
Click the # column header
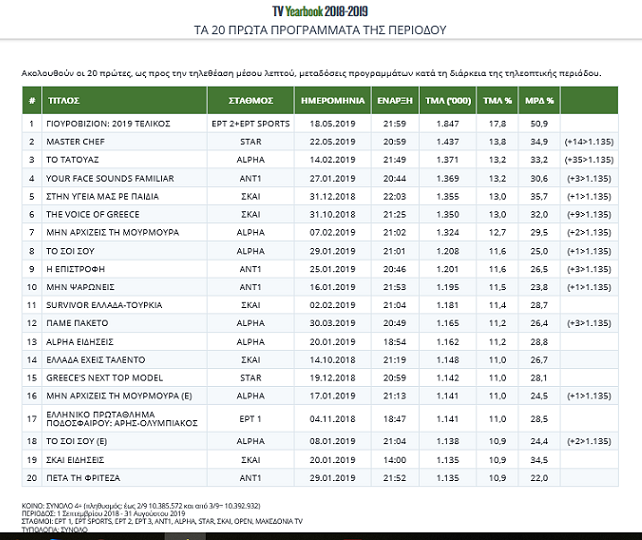[32, 100]
